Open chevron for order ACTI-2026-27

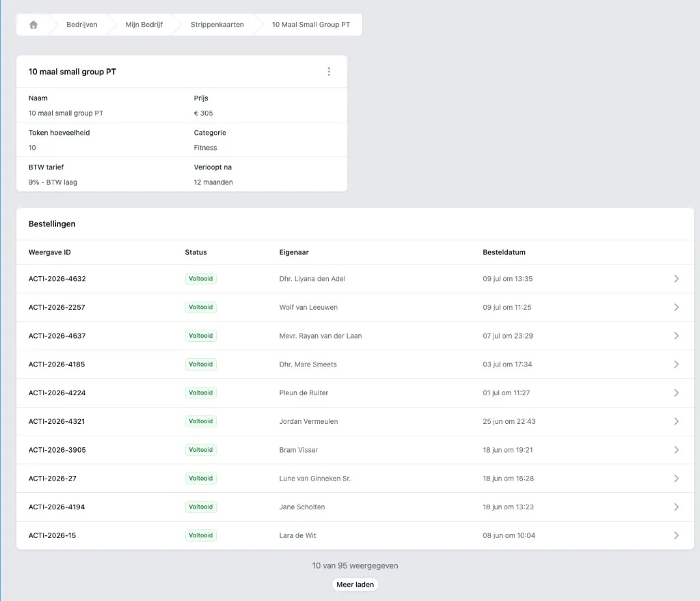point(676,478)
